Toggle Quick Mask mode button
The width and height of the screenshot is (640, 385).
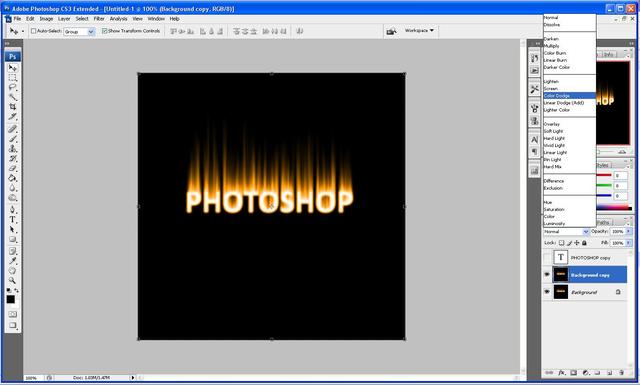tap(13, 314)
